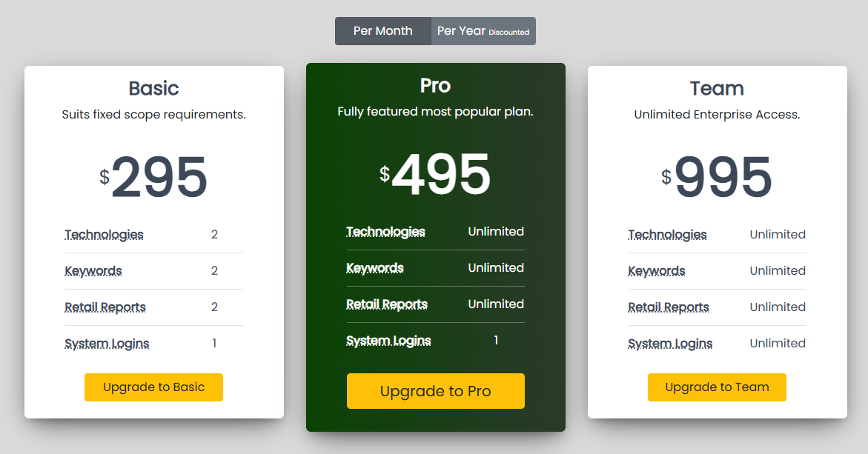This screenshot has width=868, height=454.
Task: Click Technologies label in Basic plan
Action: (x=104, y=235)
